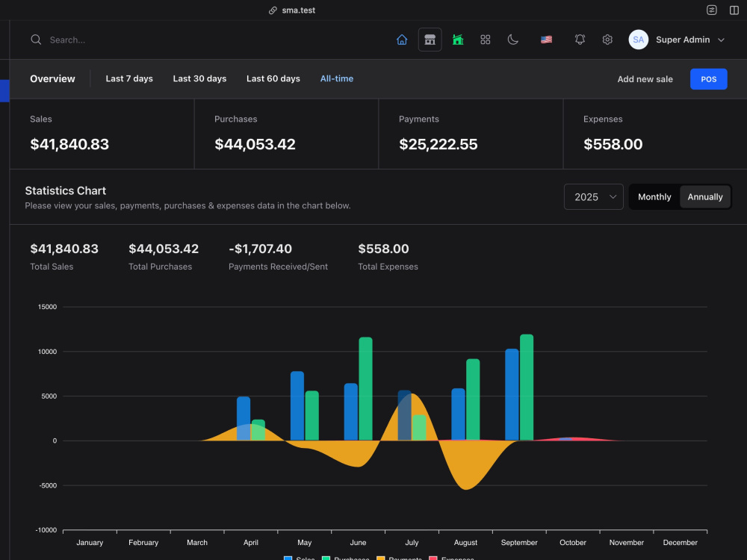747x560 pixels.
Task: Open the green warehouse icon
Action: pos(458,40)
